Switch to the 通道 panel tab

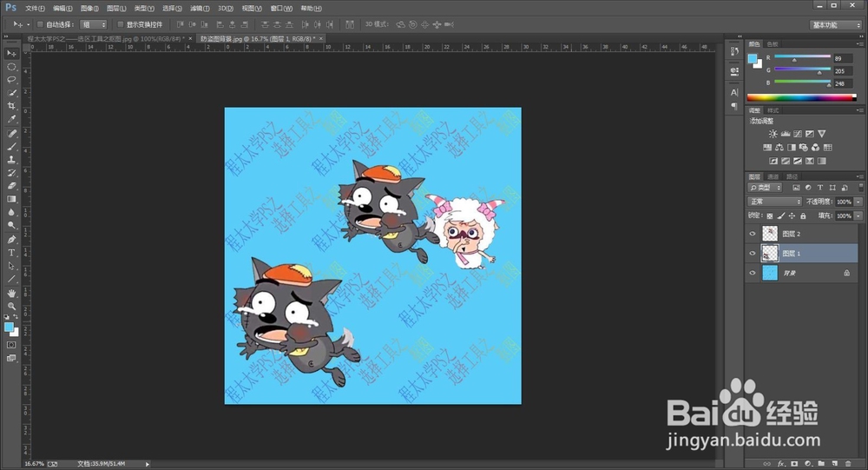773,176
